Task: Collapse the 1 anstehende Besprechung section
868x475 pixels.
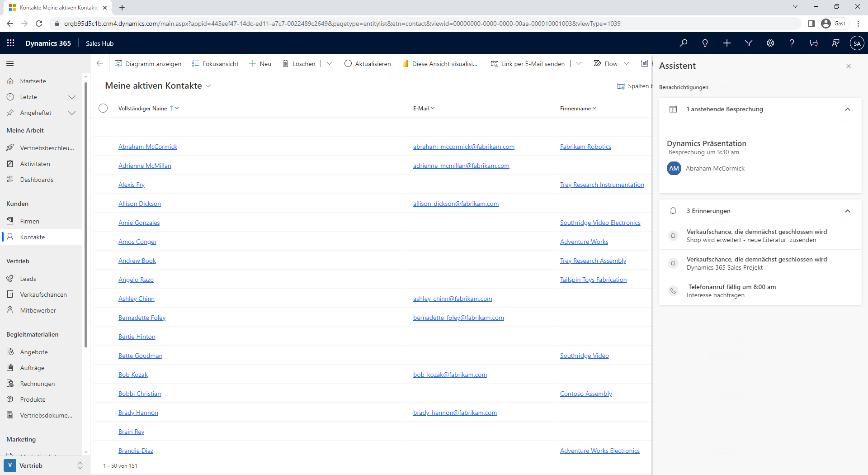Action: (848, 109)
